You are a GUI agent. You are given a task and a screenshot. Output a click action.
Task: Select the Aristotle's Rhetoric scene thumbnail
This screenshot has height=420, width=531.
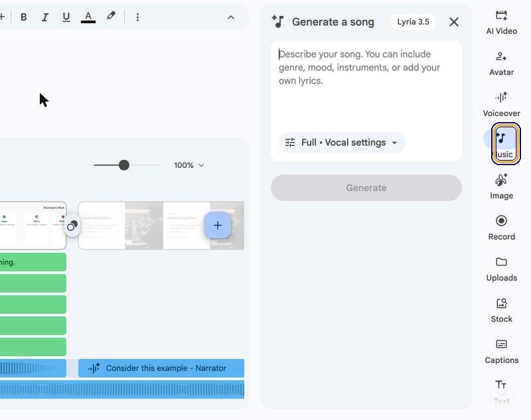(x=33, y=226)
